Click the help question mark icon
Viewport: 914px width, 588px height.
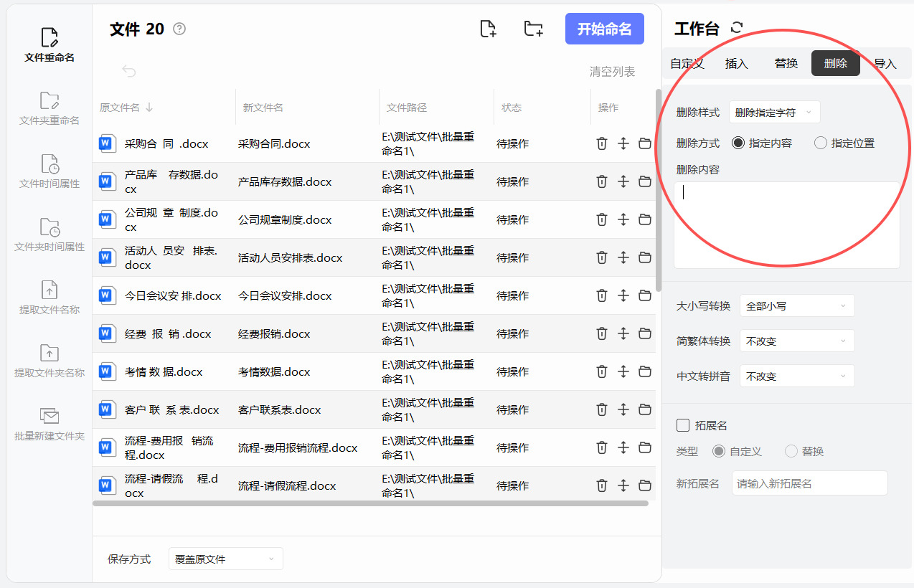pos(179,29)
